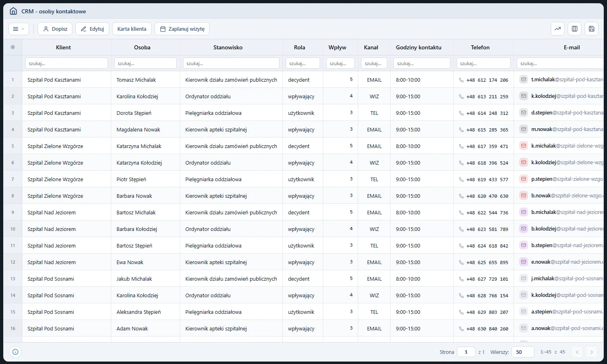Click phone icon for Tomasz Michalak
The height and width of the screenshot is (364, 607).
[461, 80]
